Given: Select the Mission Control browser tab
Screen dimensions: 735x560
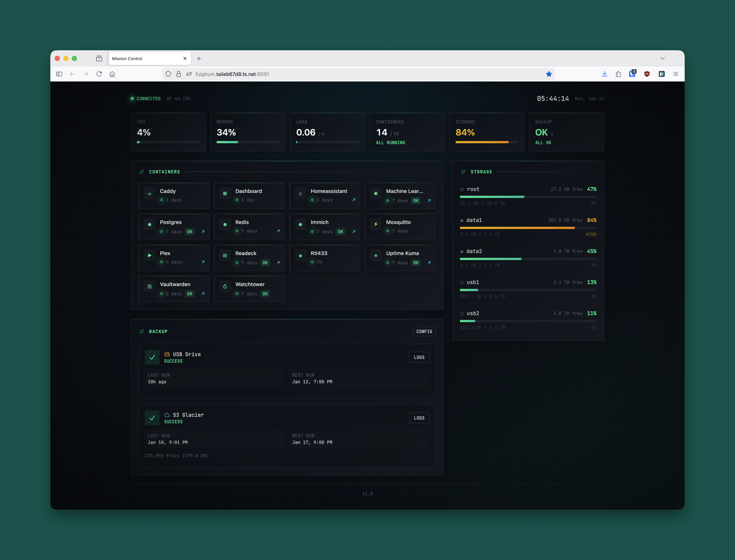Looking at the screenshot, I should (x=143, y=58).
